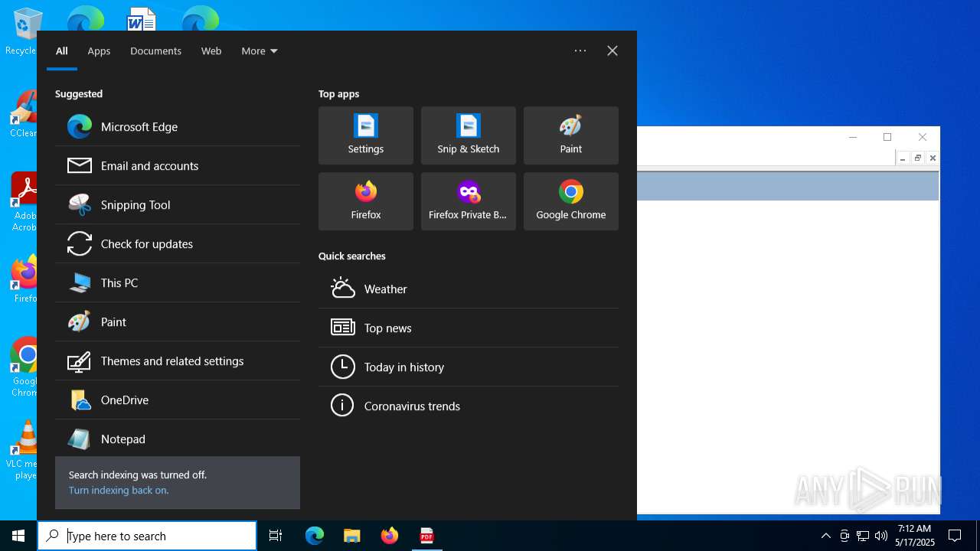Open Settings tile in Top apps

(366, 135)
